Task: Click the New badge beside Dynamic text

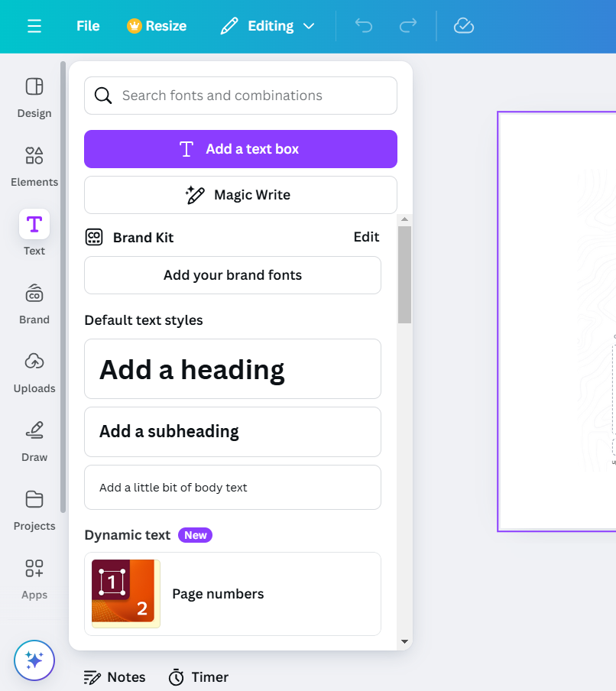Action: [x=195, y=535]
